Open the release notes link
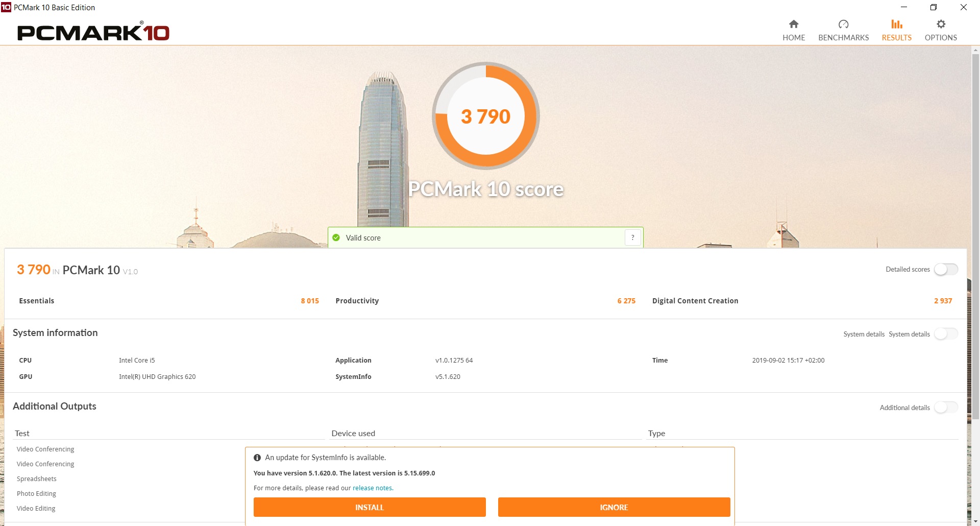Viewport: 980px width, 526px height. [x=373, y=488]
